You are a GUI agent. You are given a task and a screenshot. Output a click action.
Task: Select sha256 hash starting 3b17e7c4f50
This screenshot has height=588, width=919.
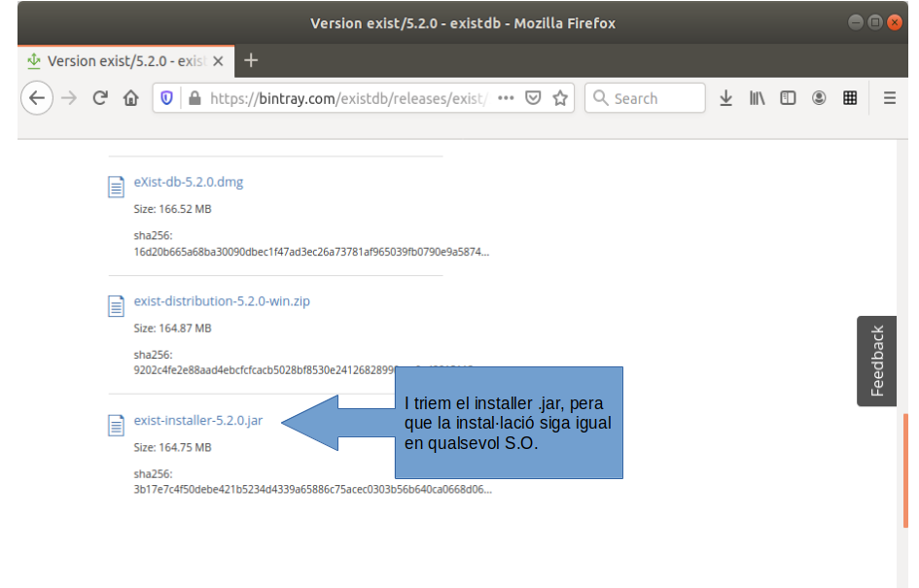[x=313, y=490]
